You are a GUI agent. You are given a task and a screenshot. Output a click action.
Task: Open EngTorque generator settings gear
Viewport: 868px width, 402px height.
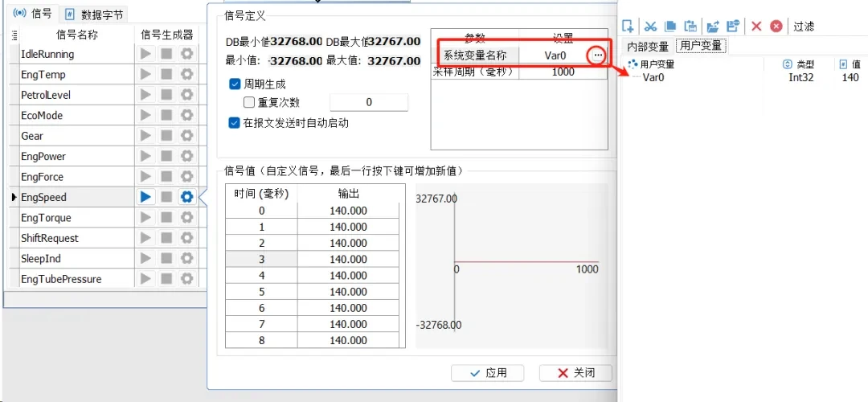[x=187, y=218]
